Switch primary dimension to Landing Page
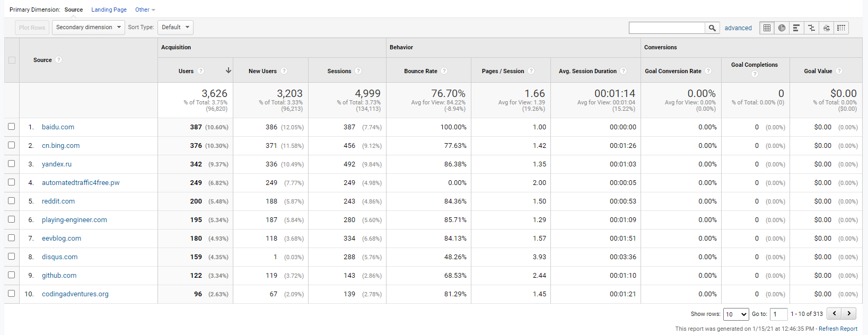This screenshot has height=335, width=868. (x=109, y=10)
